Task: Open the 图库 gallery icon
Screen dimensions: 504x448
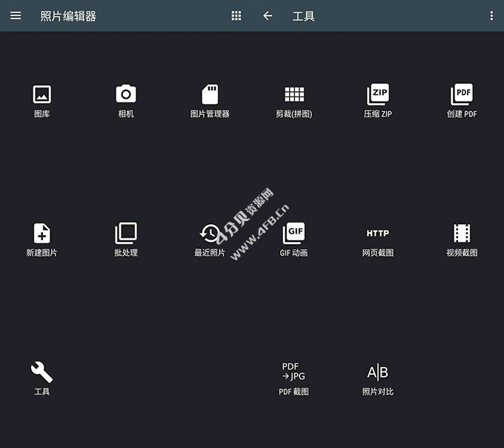Action: coord(42,95)
